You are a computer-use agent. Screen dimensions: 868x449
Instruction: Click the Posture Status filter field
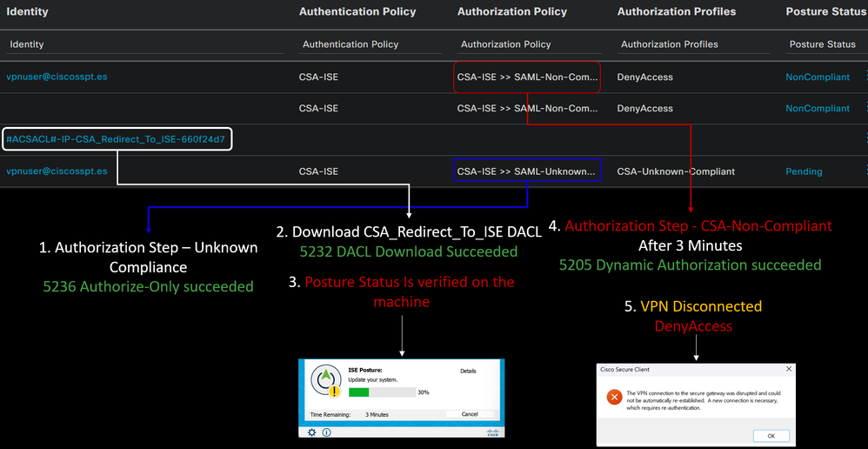[x=826, y=45]
